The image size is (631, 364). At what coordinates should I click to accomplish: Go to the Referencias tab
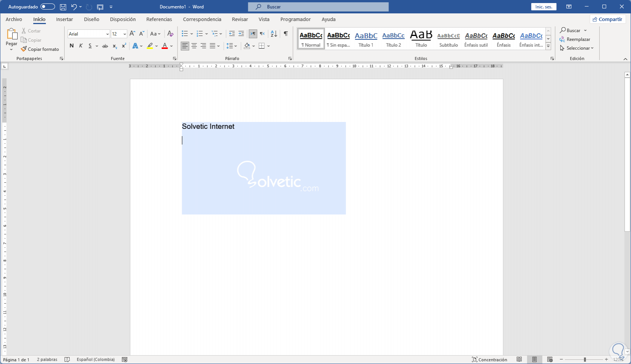pos(159,19)
